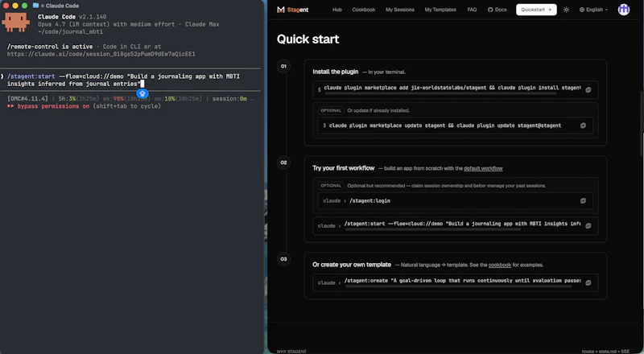The height and width of the screenshot is (354, 644).
Task: Click the horizontal scrollbar under install command
Action: click(x=440, y=93)
